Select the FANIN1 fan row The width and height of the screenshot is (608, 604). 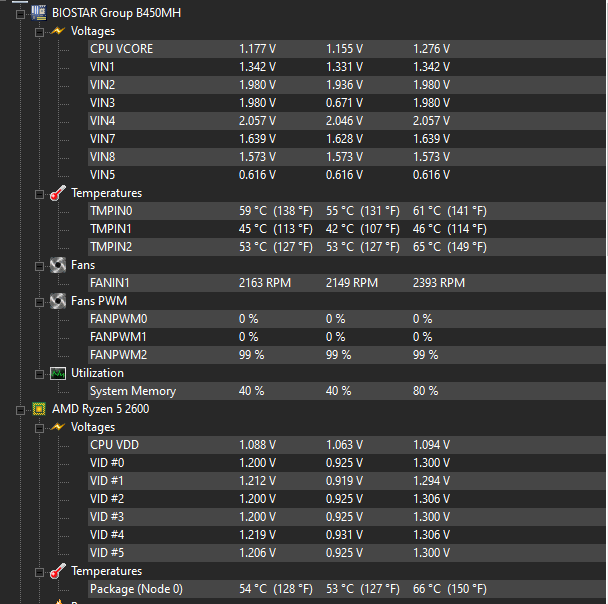click(347, 283)
